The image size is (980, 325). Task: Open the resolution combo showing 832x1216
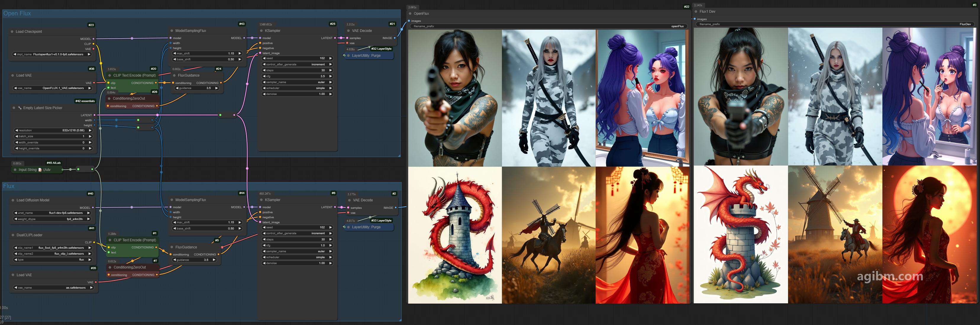[53, 130]
